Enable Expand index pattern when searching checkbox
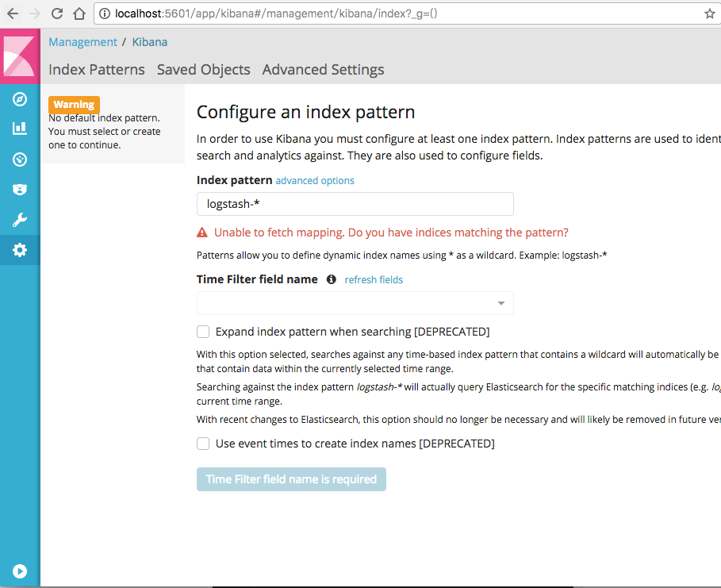Viewport: 721px width, 588px height. (203, 332)
